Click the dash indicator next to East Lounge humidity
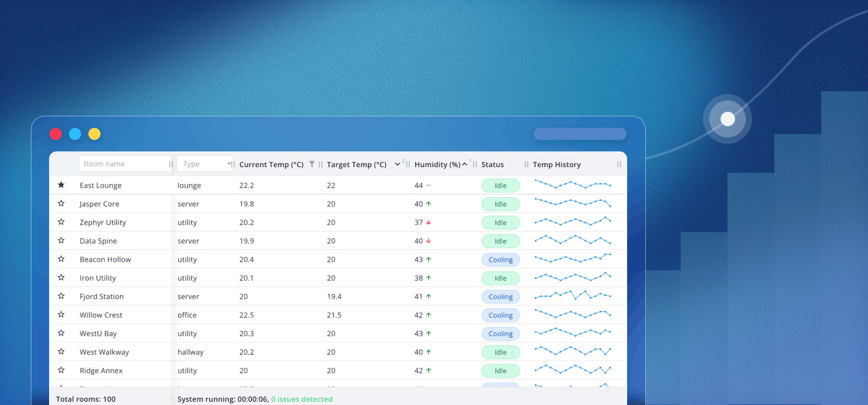The width and height of the screenshot is (868, 405). [427, 185]
